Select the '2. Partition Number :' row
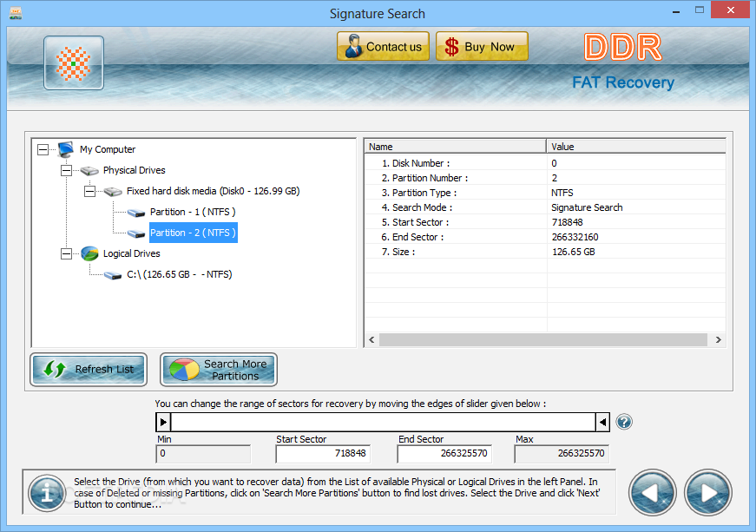 [545, 178]
